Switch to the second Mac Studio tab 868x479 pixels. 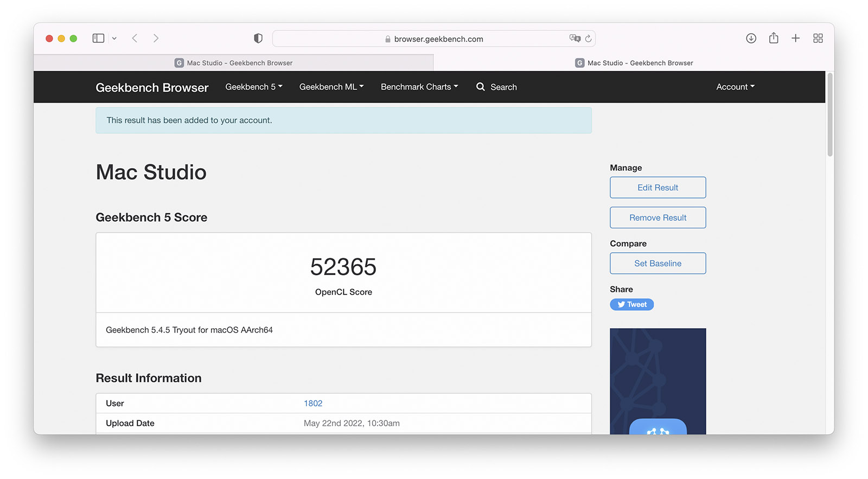click(x=634, y=63)
